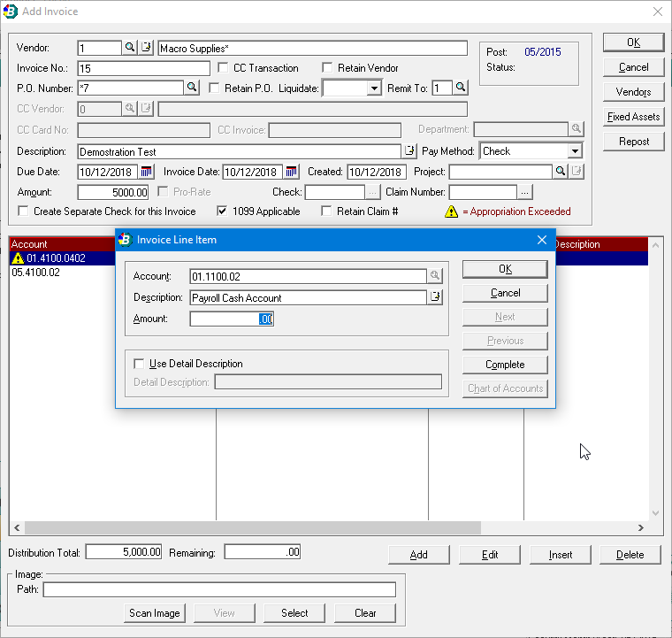Open the Vendors button
672x638 pixels.
[x=633, y=92]
